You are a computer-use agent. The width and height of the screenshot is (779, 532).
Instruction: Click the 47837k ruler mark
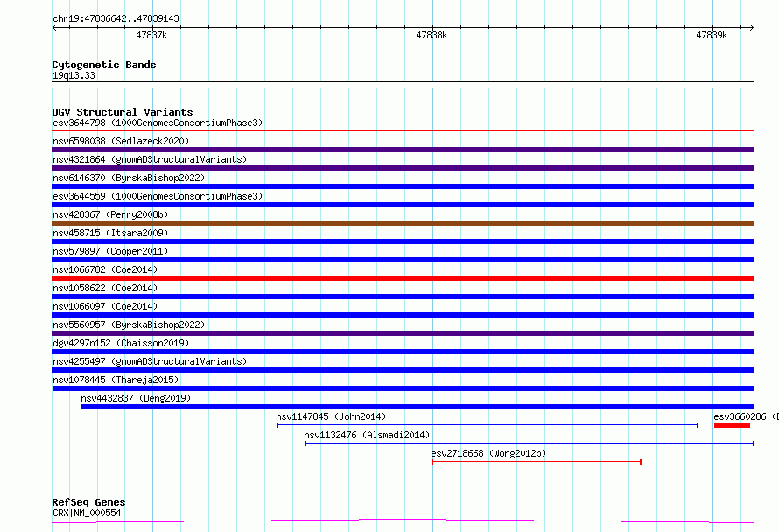coord(151,35)
